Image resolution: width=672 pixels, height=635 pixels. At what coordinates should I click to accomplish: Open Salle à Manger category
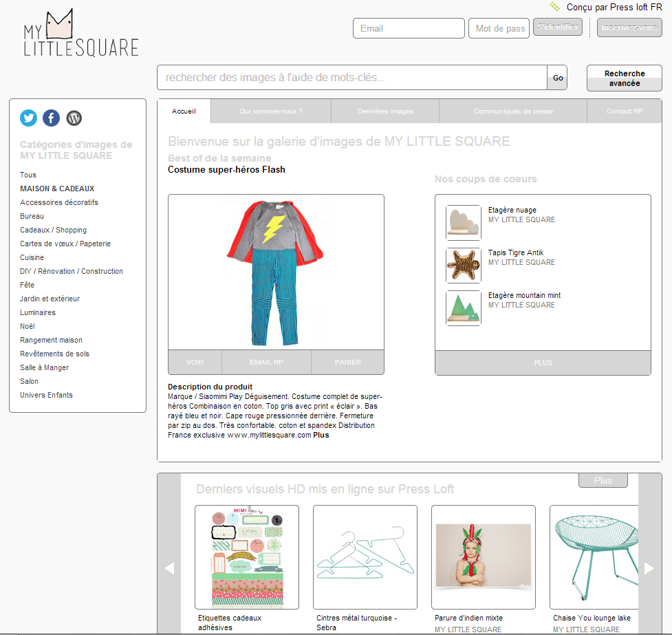[x=44, y=367]
